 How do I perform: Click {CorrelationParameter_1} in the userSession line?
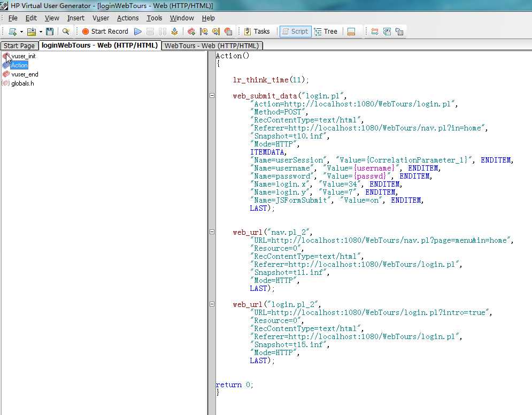point(417,160)
